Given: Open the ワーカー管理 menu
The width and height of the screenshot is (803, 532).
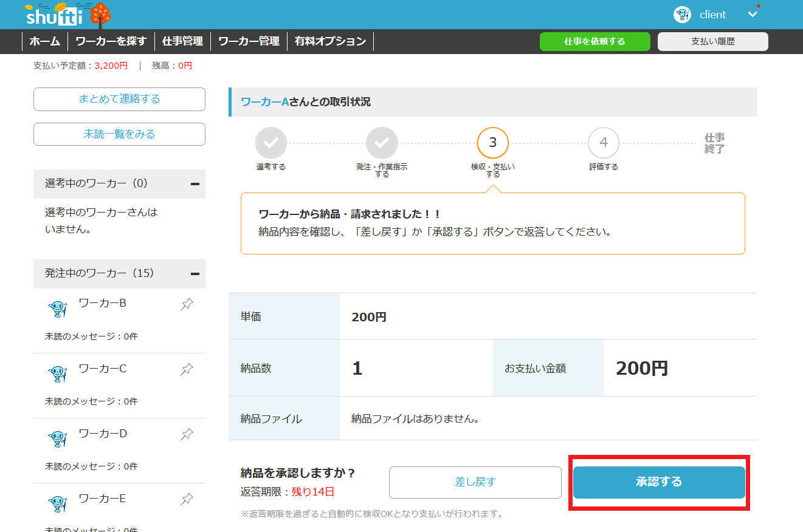Looking at the screenshot, I should [x=249, y=41].
